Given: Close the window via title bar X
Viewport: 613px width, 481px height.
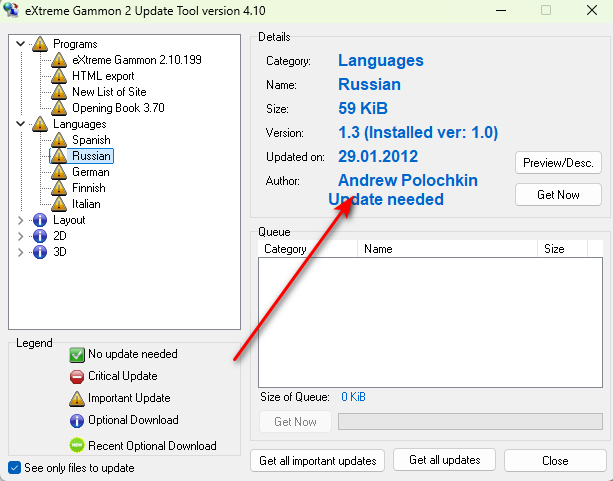Looking at the screenshot, I should 592,11.
